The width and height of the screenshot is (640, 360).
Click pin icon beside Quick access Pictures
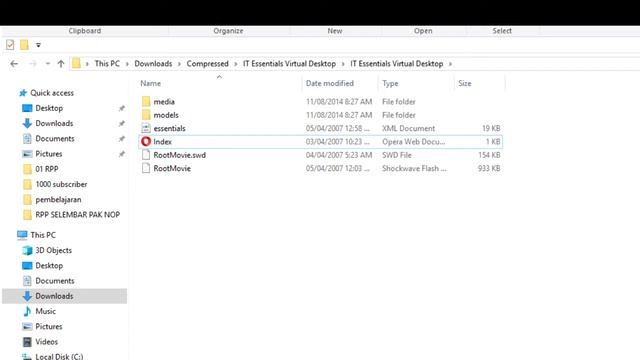122,154
